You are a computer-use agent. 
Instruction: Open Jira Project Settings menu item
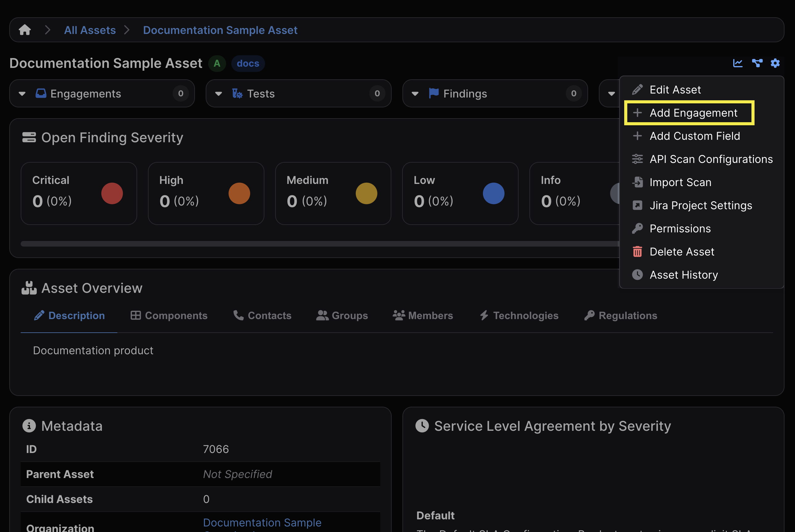pyautogui.click(x=700, y=205)
